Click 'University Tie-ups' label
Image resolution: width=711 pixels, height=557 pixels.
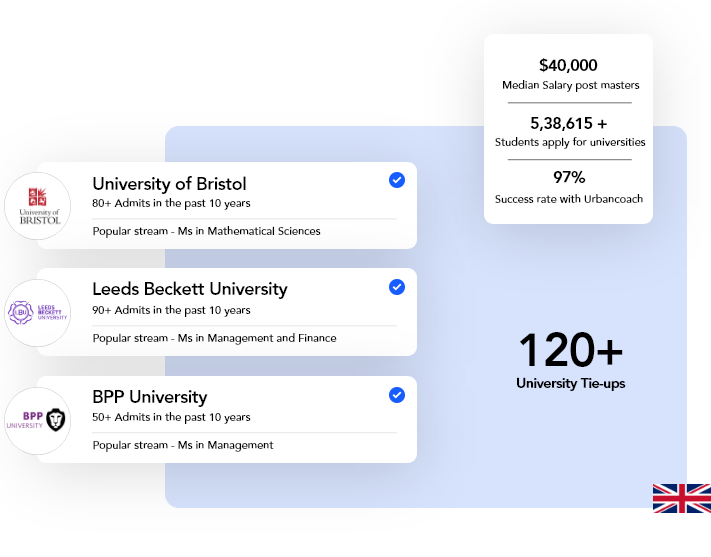tap(570, 383)
